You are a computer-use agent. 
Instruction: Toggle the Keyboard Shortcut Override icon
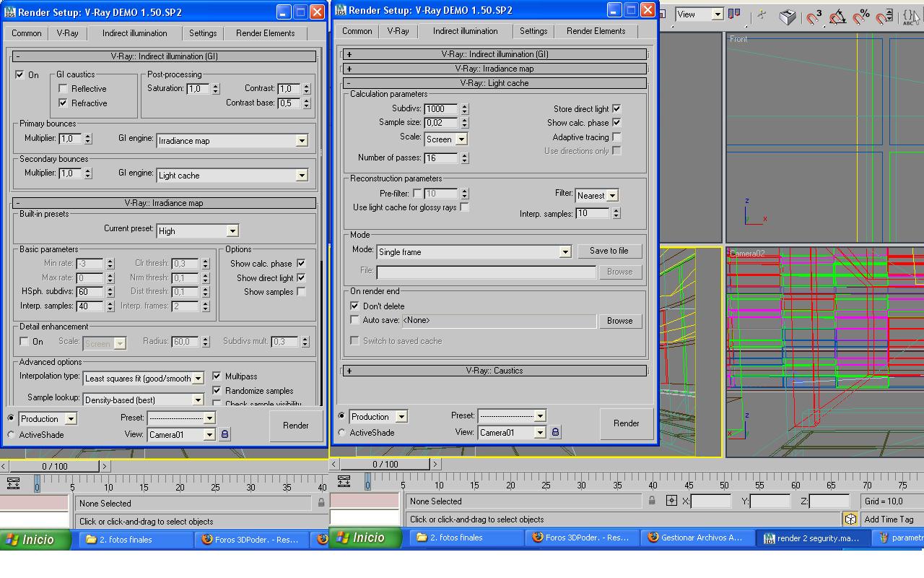coord(787,16)
